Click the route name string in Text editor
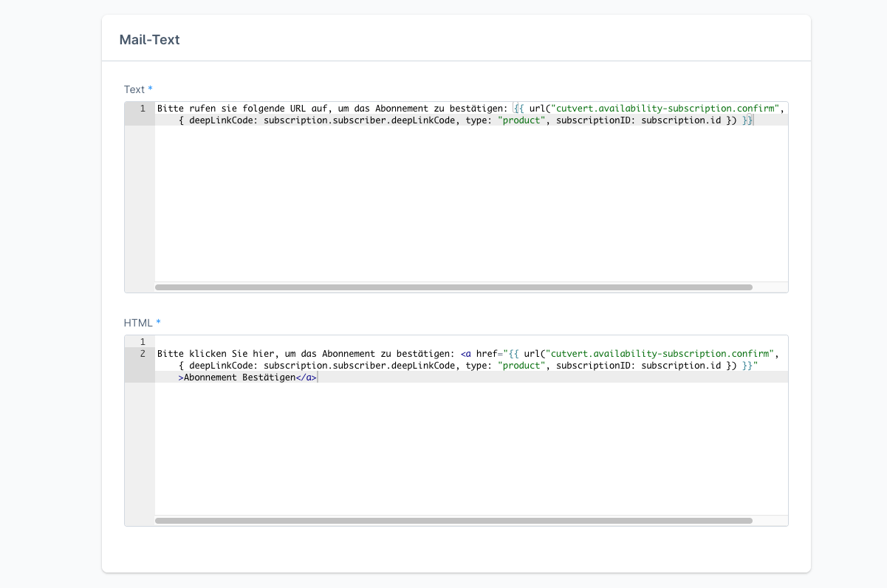Screen dimensions: 887x588 click(664, 109)
